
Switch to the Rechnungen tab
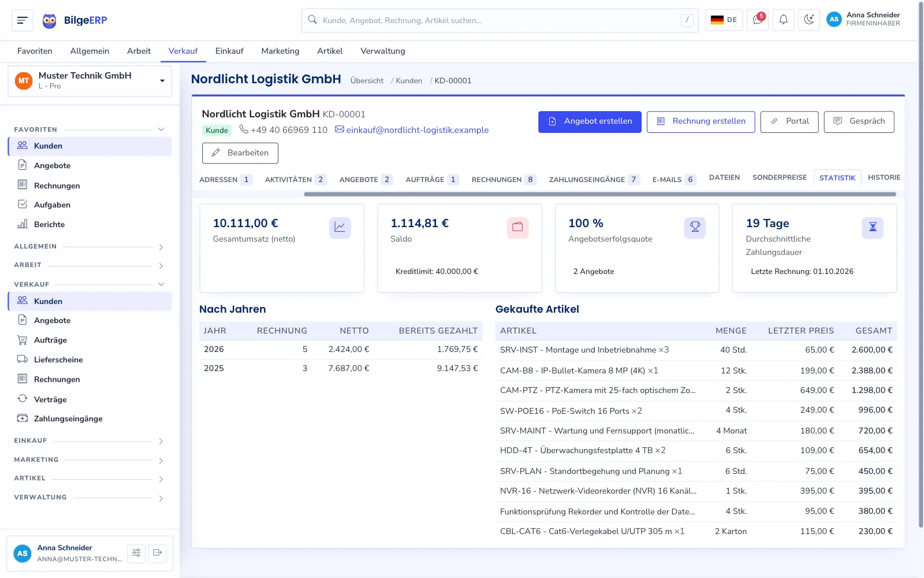coord(503,180)
